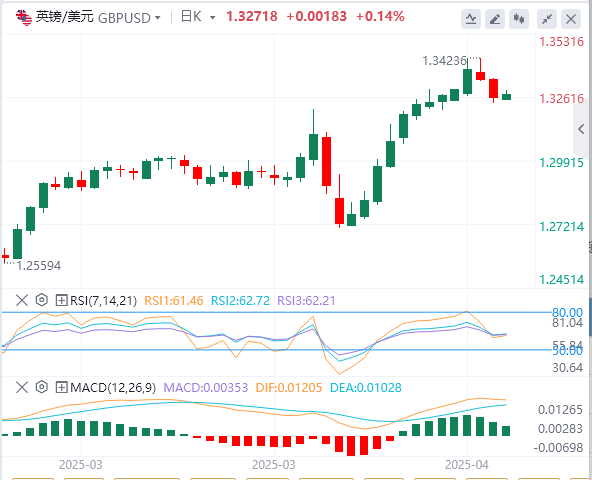Collapse chart with shrink arrows icon
Viewport: 592px width, 480px height.
pos(547,19)
